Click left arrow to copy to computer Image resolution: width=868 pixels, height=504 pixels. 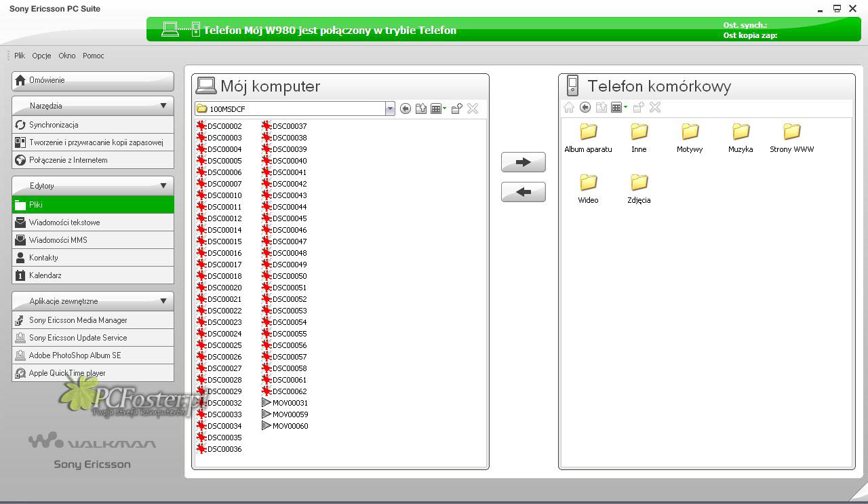pos(524,192)
